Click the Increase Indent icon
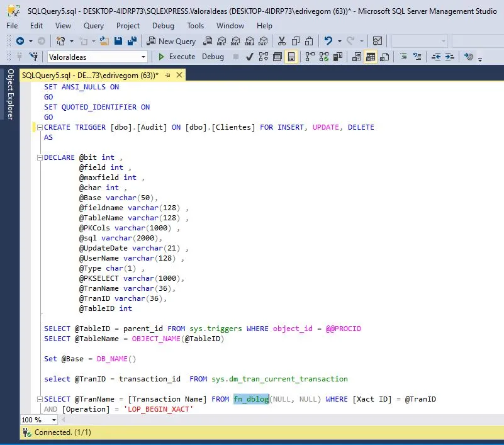The image size is (504, 445). point(449,57)
